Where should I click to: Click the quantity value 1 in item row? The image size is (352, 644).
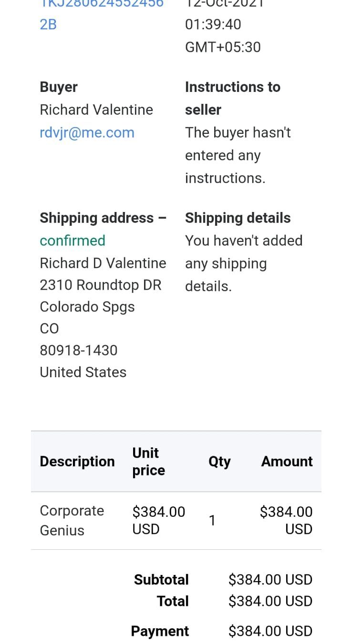212,521
